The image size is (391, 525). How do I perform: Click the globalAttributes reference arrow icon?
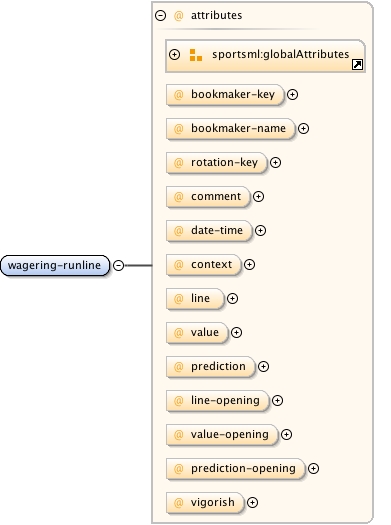click(x=357, y=64)
